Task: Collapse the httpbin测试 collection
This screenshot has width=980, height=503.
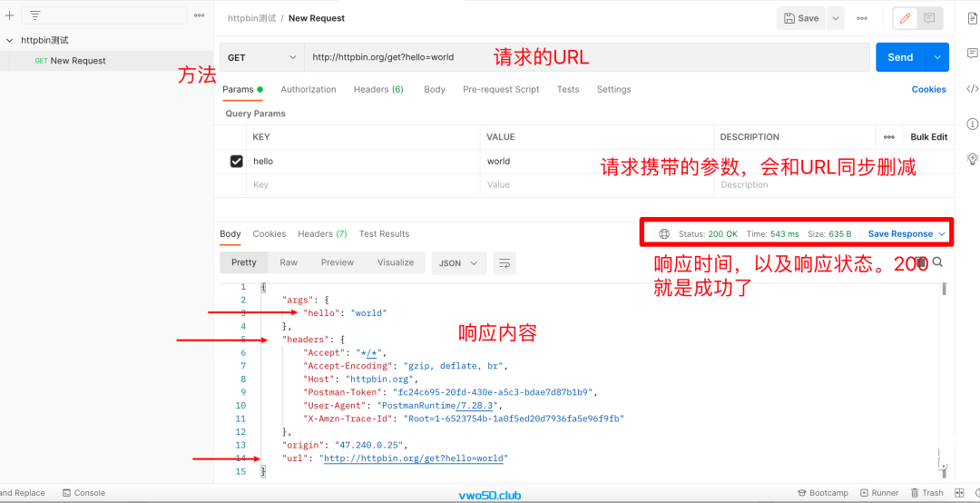Action: pyautogui.click(x=9, y=40)
